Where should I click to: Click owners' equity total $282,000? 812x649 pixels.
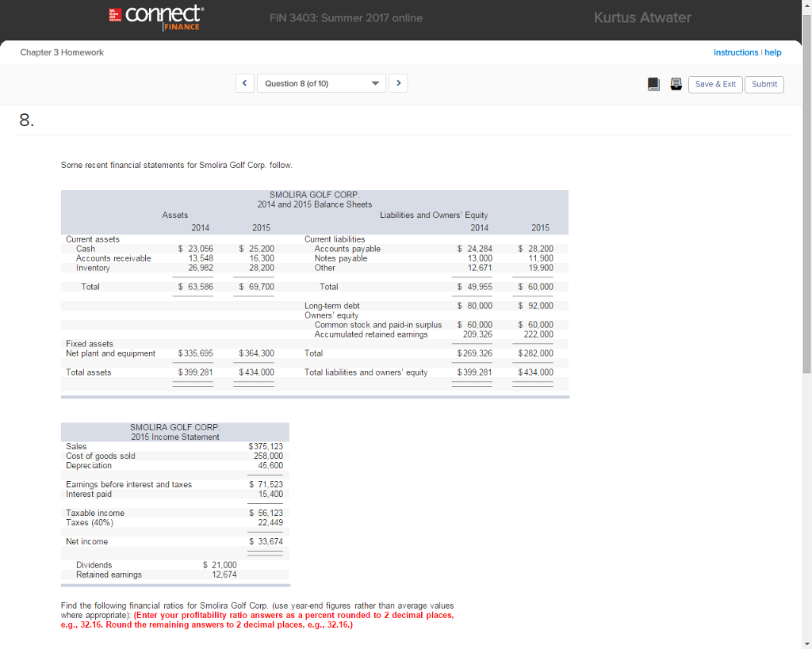(536, 353)
